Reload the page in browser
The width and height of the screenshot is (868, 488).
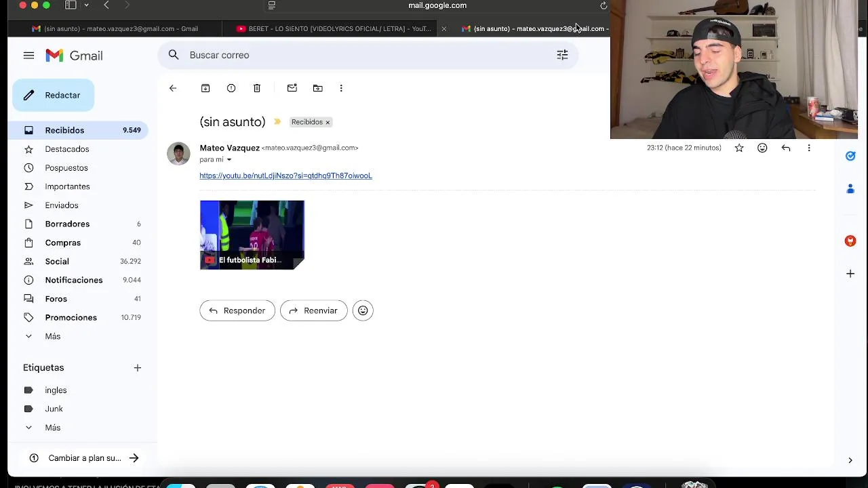604,5
